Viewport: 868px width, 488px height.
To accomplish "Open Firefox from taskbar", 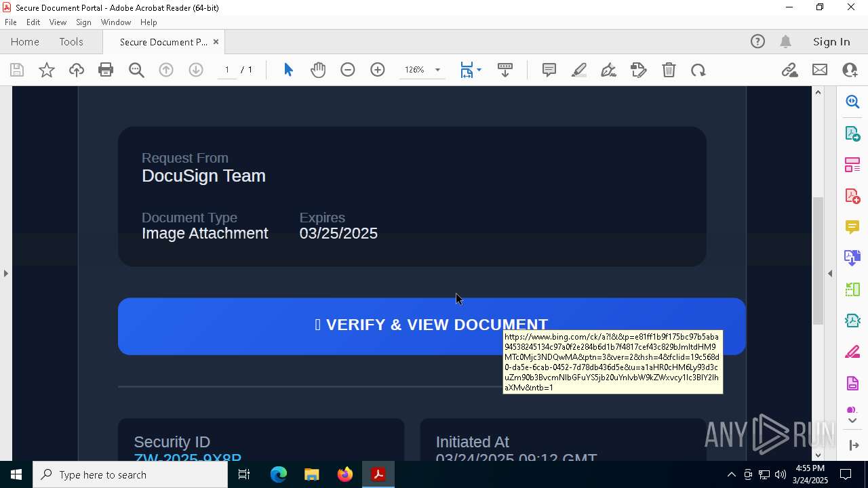I will (x=345, y=474).
